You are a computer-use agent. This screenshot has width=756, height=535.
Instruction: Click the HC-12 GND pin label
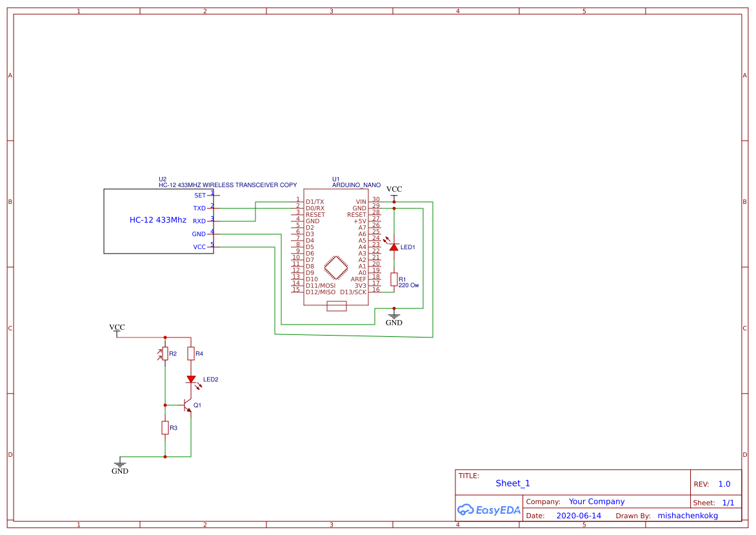tap(199, 234)
